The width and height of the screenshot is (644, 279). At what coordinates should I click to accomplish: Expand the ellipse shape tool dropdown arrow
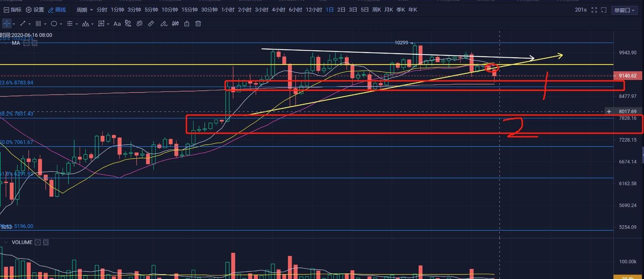tap(61, 24)
